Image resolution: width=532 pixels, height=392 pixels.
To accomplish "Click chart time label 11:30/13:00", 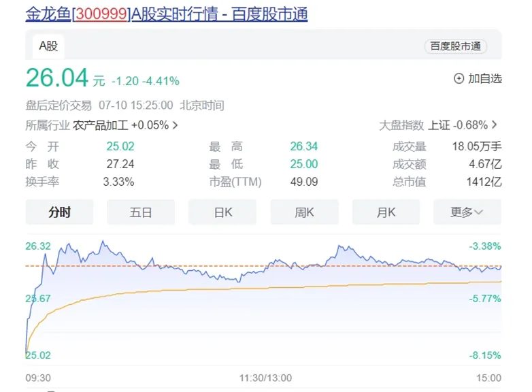I will (x=266, y=378).
